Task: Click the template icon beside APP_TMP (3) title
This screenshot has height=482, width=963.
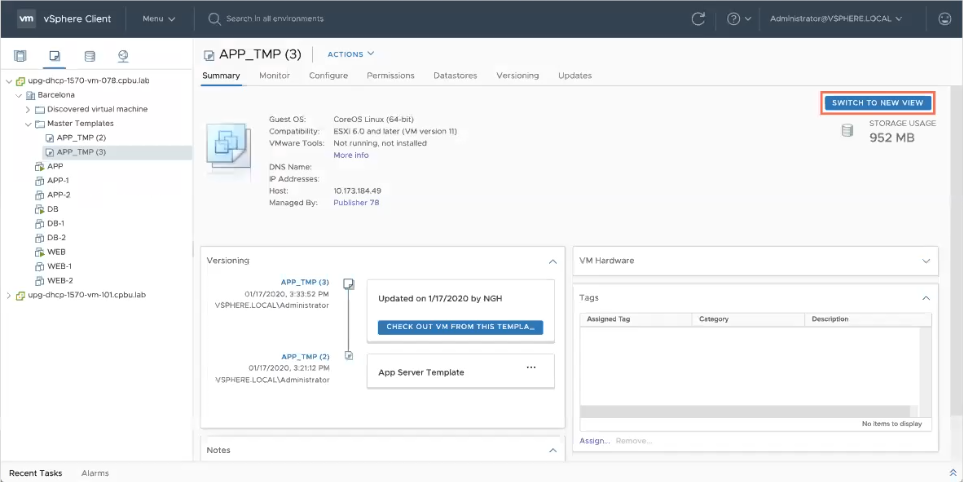Action: point(209,55)
